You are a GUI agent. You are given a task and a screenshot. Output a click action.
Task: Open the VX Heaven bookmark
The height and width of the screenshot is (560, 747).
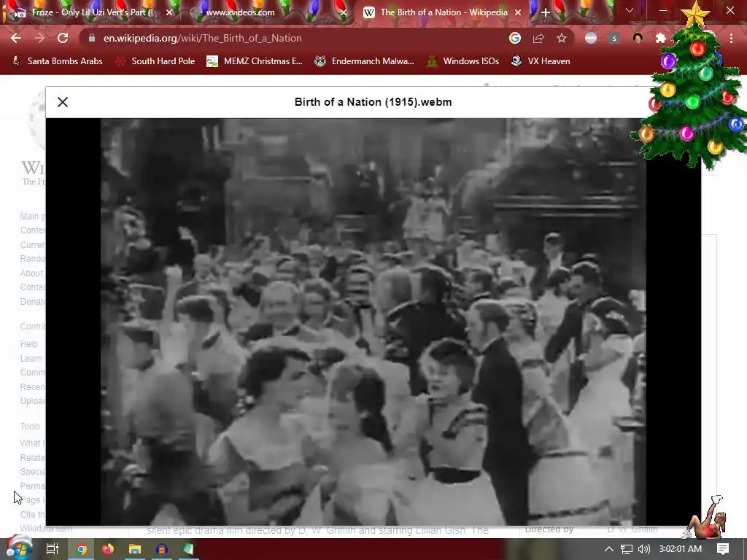pyautogui.click(x=541, y=61)
